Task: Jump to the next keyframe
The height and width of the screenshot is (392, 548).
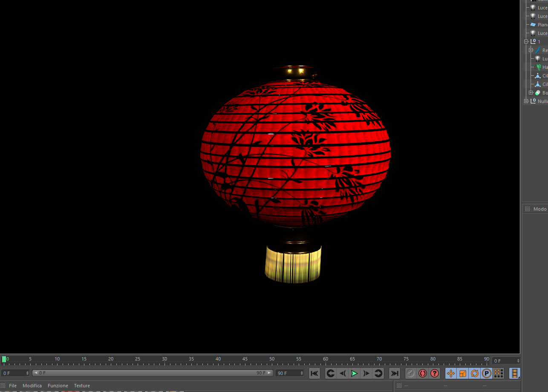Action: point(378,373)
